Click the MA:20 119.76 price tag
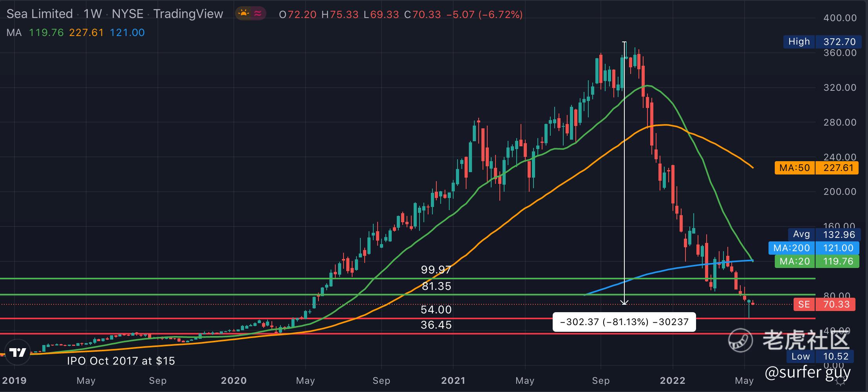This screenshot has height=392, width=868. [817, 261]
